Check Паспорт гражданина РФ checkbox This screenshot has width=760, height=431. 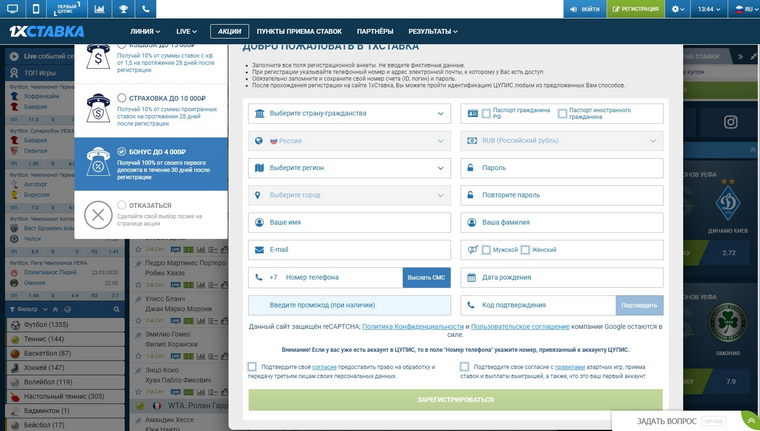(486, 113)
